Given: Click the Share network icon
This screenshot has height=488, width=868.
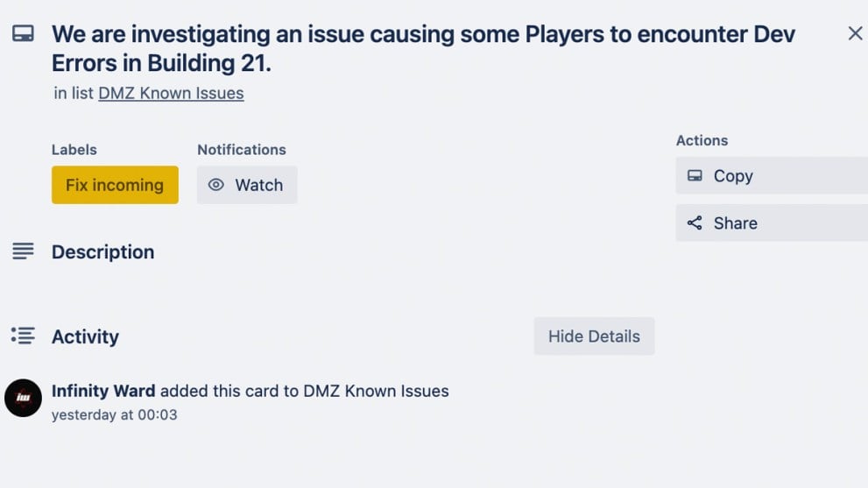Looking at the screenshot, I should click(x=695, y=223).
